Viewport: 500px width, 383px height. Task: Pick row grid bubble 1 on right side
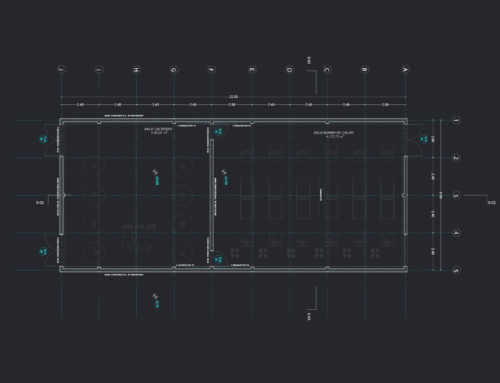click(x=456, y=120)
